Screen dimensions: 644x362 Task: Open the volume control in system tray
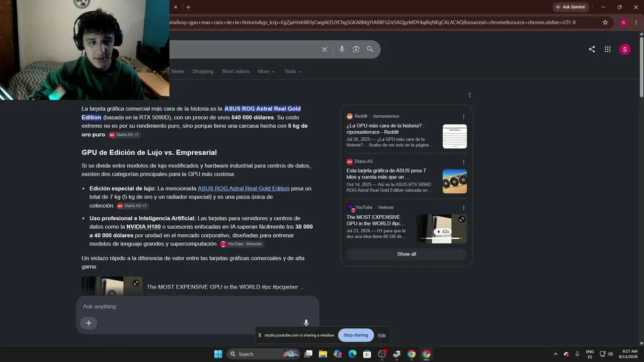coord(610,354)
